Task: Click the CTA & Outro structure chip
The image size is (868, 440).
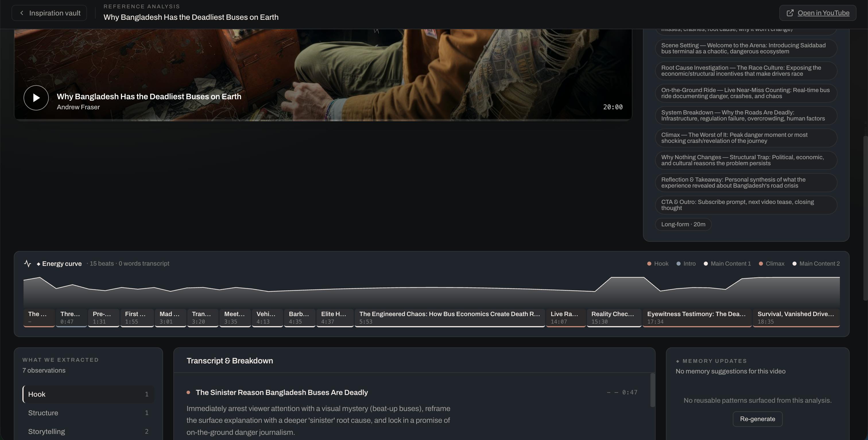Action: [746, 205]
